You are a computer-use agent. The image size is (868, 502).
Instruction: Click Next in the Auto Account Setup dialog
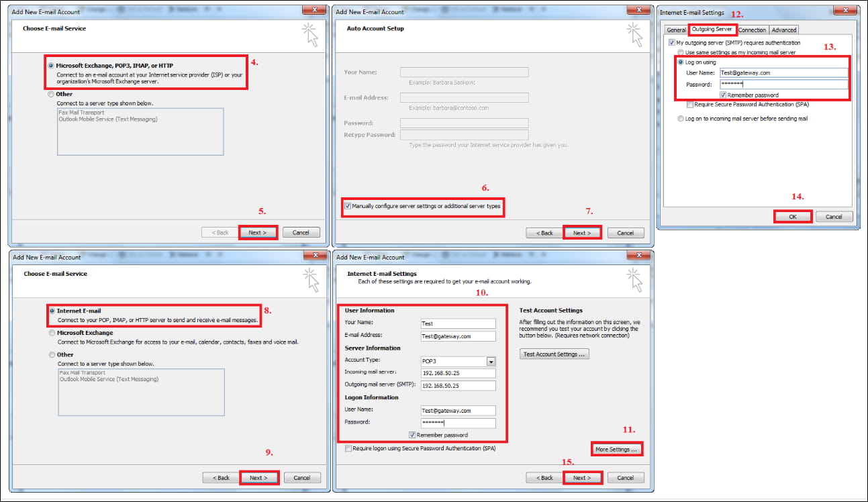point(582,233)
